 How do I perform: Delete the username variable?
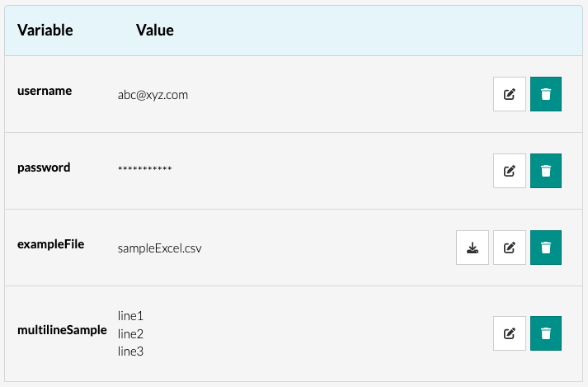click(545, 94)
